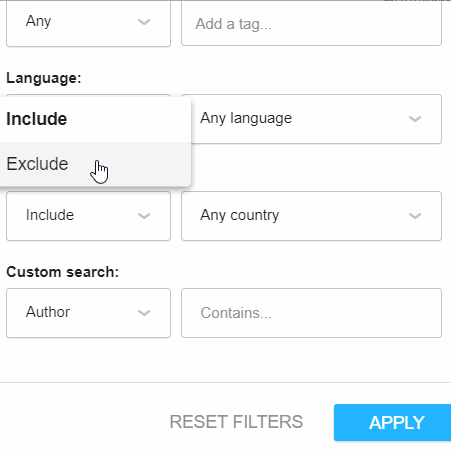The image size is (451, 453).
Task: Click the Custom search: section label
Action: [63, 272]
